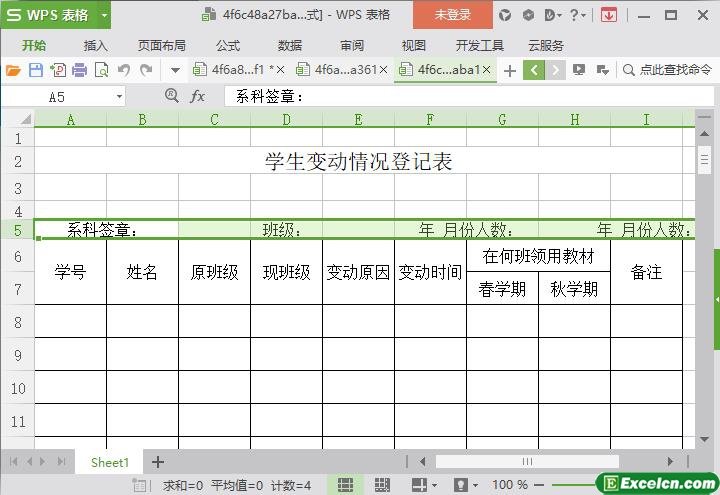This screenshot has width=720, height=495.
Task: Go to last sheet navigation arrow
Action: tap(62, 461)
